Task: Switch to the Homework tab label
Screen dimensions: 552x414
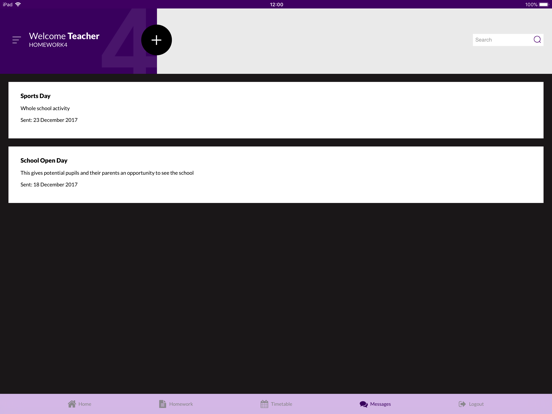Action: coord(181,404)
